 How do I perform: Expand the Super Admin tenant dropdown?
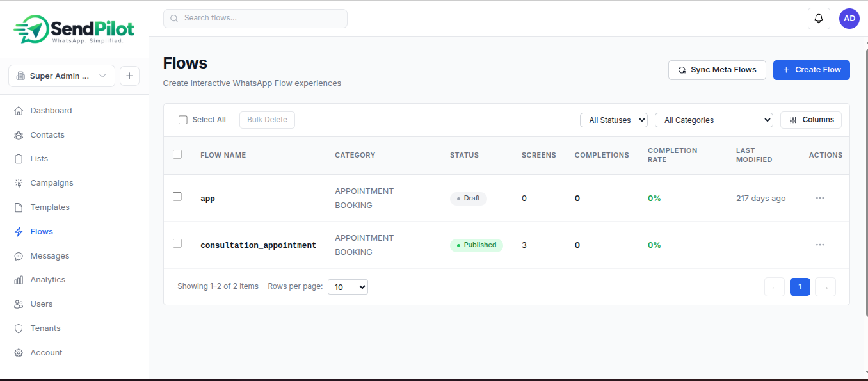(x=61, y=76)
